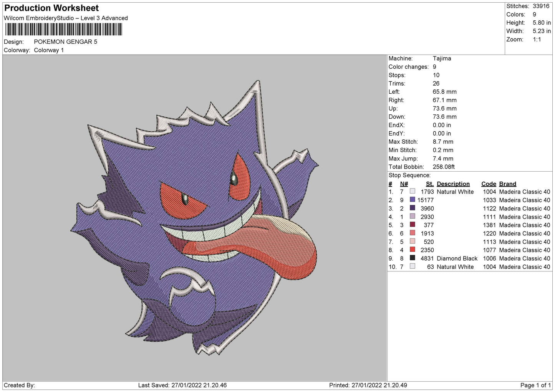Click the red swatch for code 1077
Viewport: 555px width, 392px height.
click(413, 250)
